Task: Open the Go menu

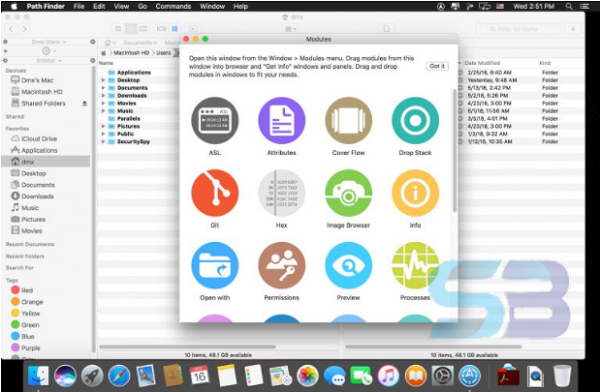Action: (142, 6)
